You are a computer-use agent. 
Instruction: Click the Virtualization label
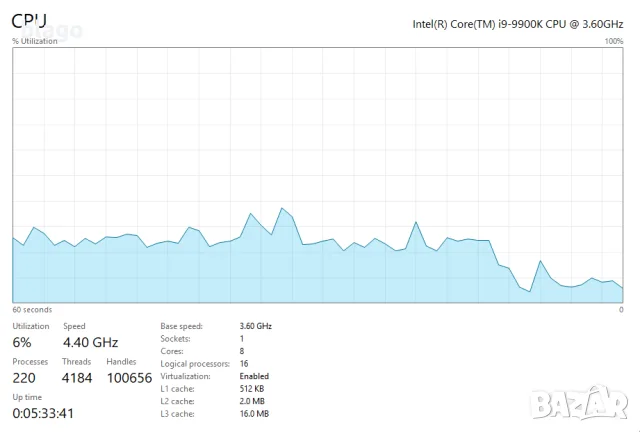[x=185, y=376]
